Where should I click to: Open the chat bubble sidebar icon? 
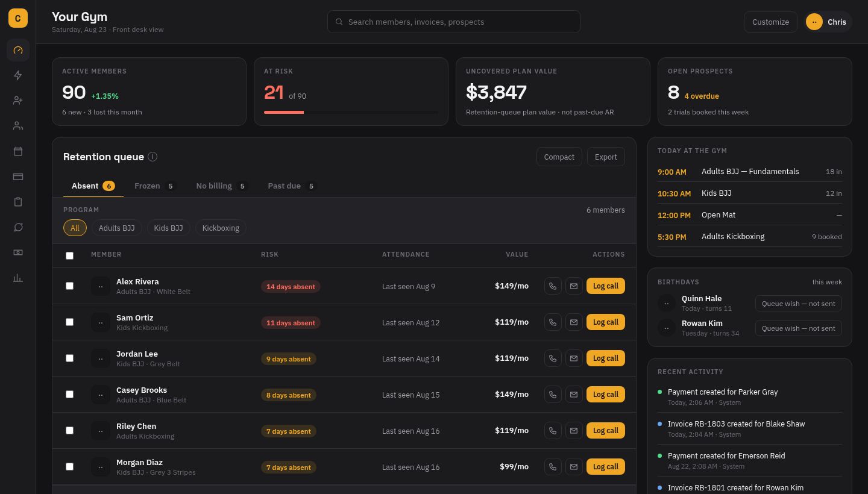pyautogui.click(x=18, y=227)
